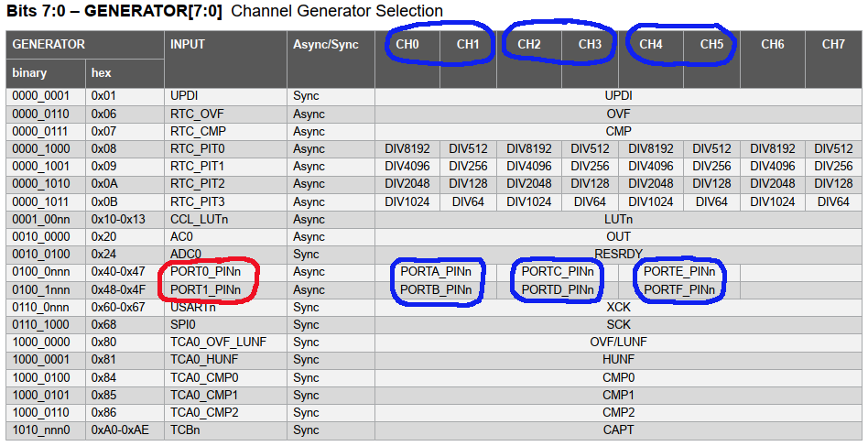
Task: Click the CH0 column header
Action: [407, 59]
